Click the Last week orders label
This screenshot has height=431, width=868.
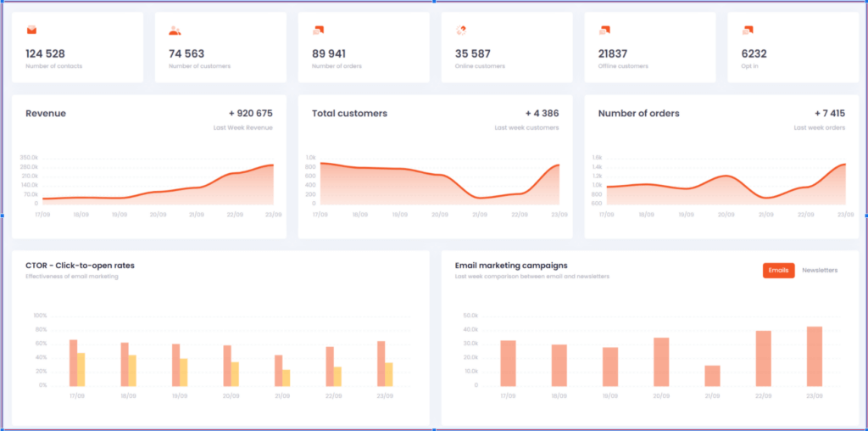click(x=820, y=127)
